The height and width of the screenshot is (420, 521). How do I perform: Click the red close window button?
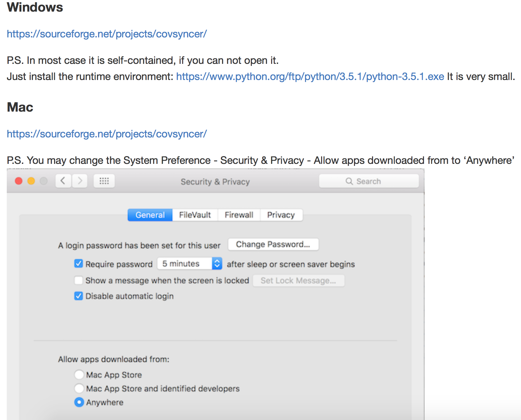coord(19,181)
